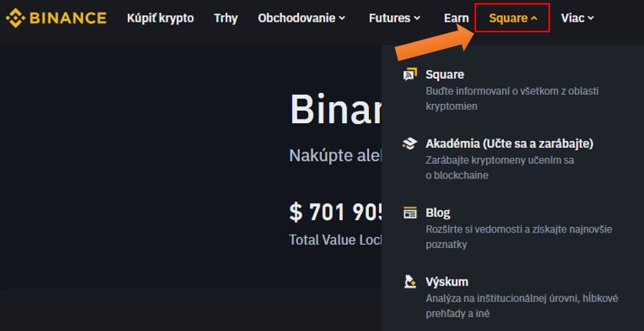This screenshot has height=331, width=644.
Task: Click the Binance diamond logo icon
Action: (16, 18)
